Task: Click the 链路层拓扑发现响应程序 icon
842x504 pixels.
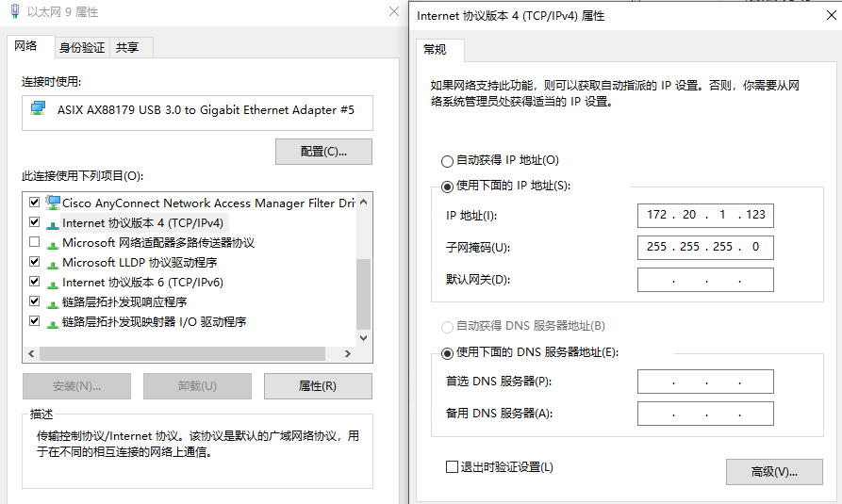Action: [x=53, y=303]
